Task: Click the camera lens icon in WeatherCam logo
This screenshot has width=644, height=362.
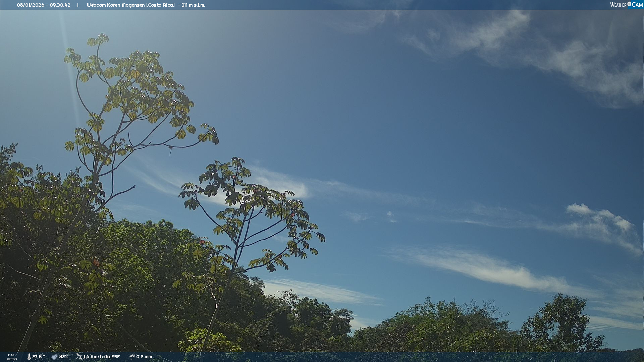Action: [x=629, y=4]
